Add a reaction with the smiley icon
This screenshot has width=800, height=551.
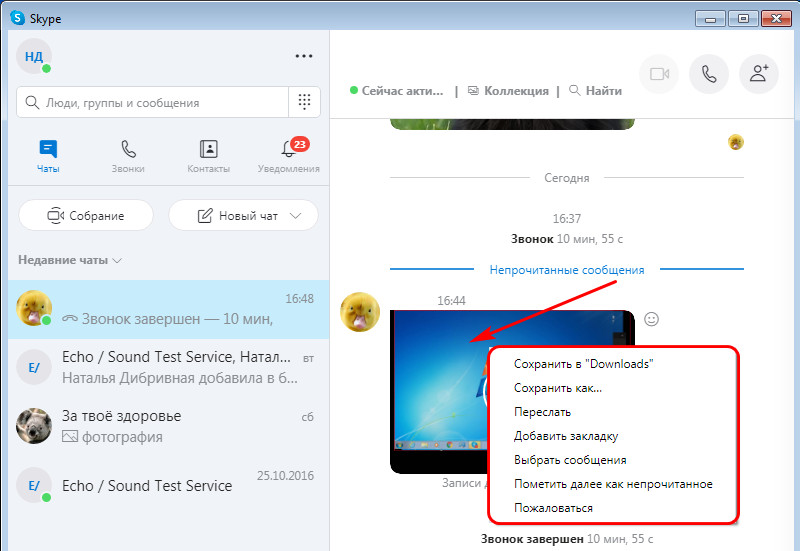click(x=652, y=319)
